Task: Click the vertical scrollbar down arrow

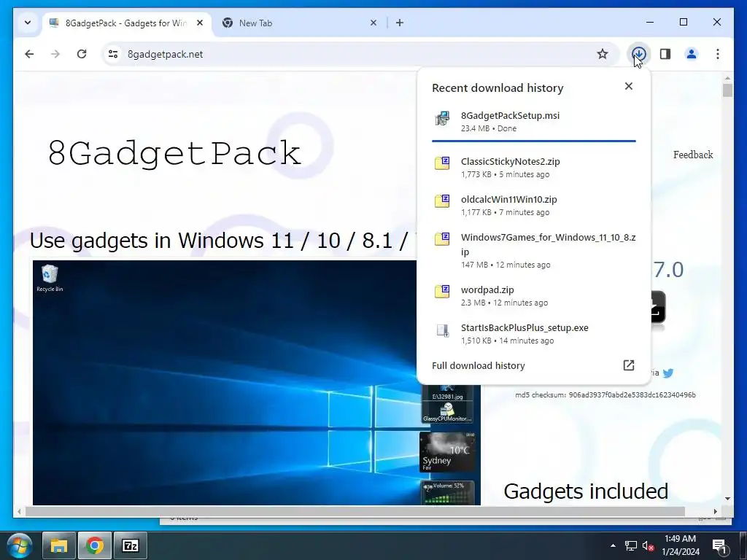Action: click(x=727, y=499)
